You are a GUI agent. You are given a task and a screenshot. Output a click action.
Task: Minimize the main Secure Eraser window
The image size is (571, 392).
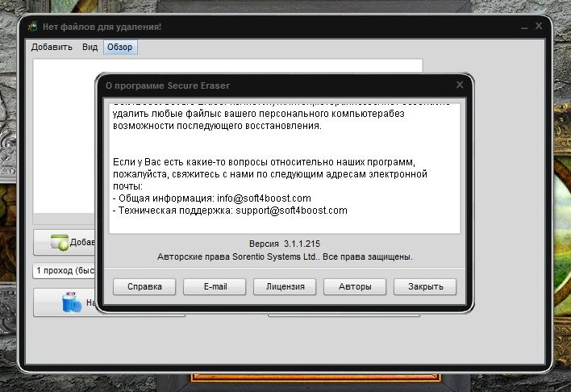click(x=524, y=27)
